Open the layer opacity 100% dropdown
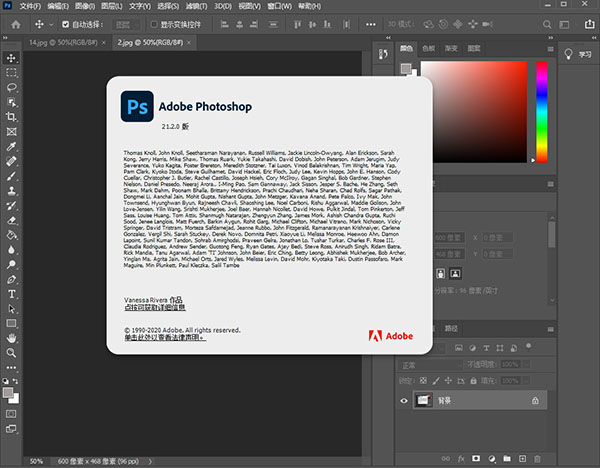The image size is (600, 468). coord(527,365)
